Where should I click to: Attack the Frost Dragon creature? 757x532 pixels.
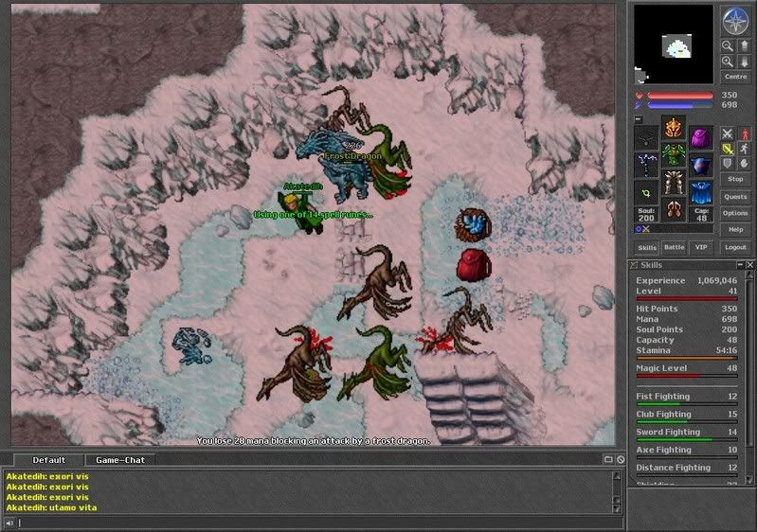[338, 167]
